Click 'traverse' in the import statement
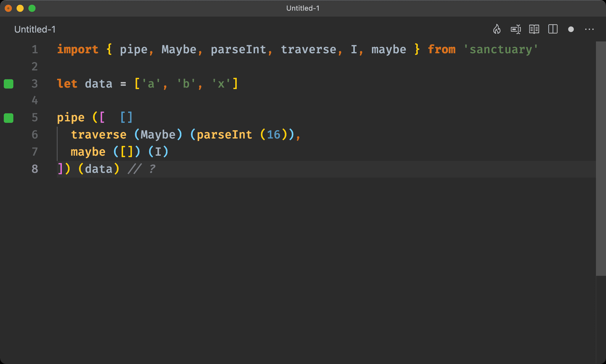Viewport: 606px width, 364px height. 309,49
